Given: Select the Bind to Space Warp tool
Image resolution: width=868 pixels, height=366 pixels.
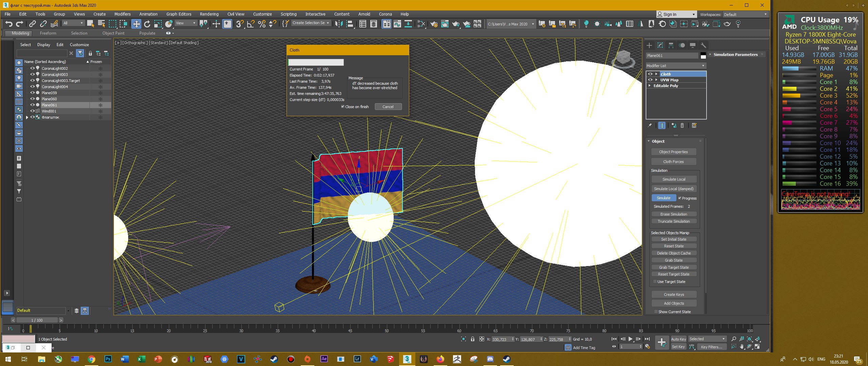Looking at the screenshot, I should [54, 24].
